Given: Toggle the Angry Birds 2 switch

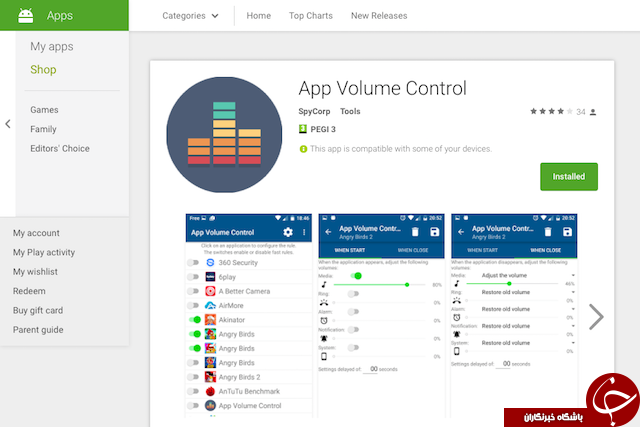Looking at the screenshot, I should tap(193, 377).
